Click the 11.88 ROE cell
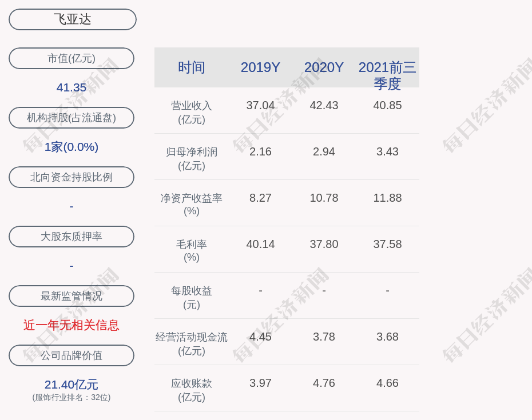532x420 pixels. 387,198
